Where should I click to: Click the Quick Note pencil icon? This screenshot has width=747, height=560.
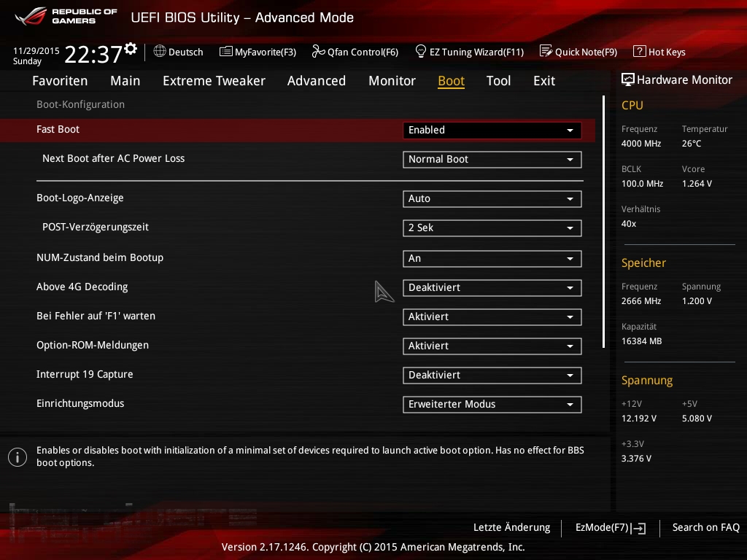click(x=546, y=51)
